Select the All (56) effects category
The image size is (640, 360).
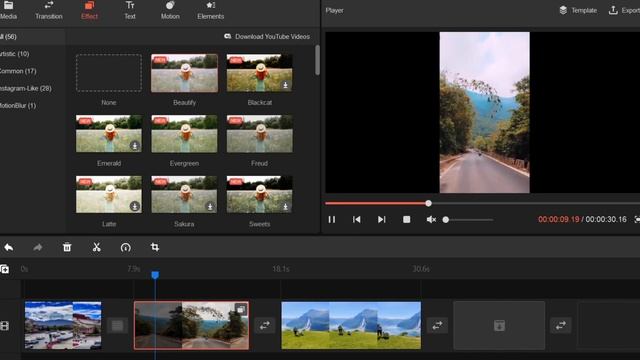pyautogui.click(x=33, y=37)
